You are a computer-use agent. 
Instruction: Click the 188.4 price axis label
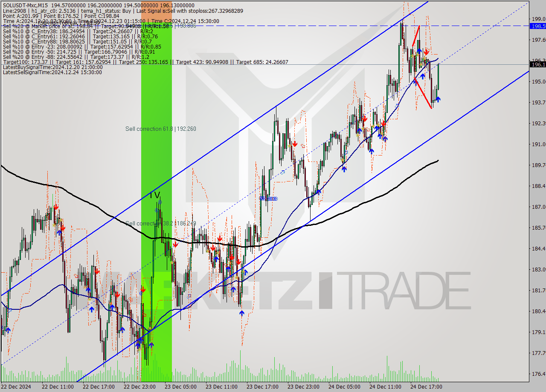tap(538, 186)
